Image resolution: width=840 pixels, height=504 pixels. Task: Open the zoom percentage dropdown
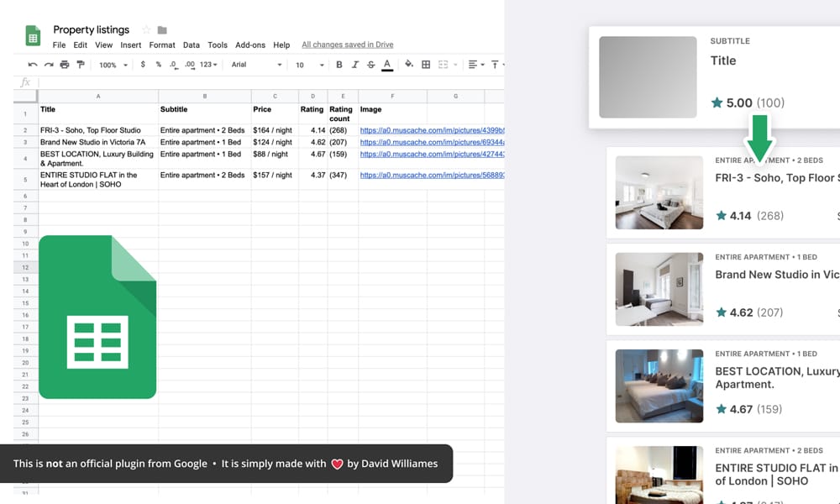click(x=110, y=65)
